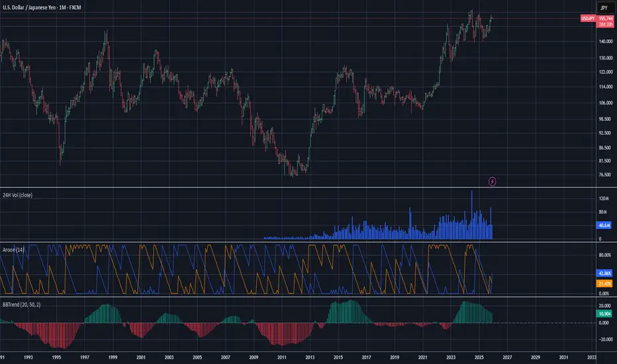This screenshot has height=364, width=617.
Task: Click the 120M volume axis label
Action: click(x=603, y=199)
